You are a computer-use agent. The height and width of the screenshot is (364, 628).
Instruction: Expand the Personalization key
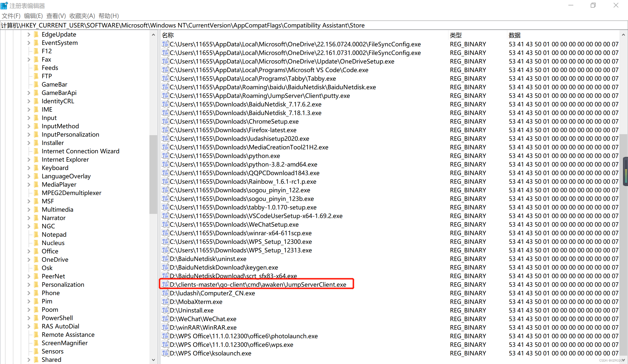[x=29, y=285]
